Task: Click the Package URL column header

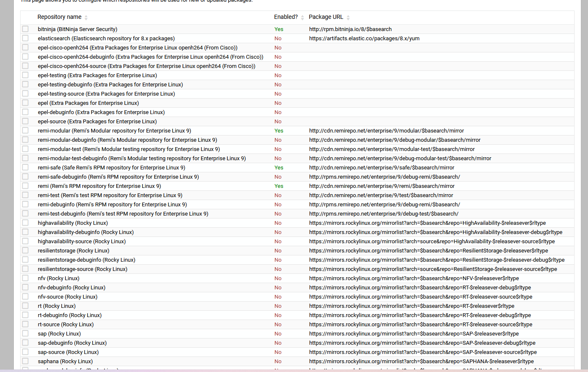Action: pyautogui.click(x=326, y=17)
